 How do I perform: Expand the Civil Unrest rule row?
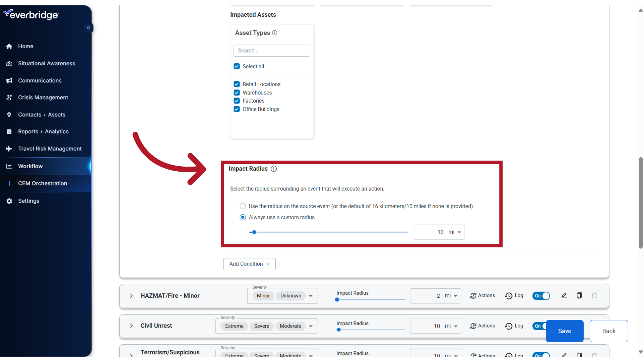(131, 326)
